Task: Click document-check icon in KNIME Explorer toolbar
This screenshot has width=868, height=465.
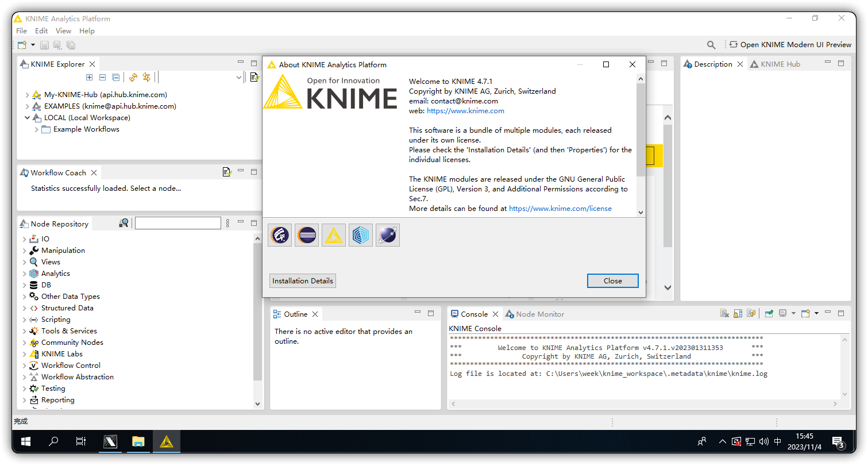Action: [255, 77]
